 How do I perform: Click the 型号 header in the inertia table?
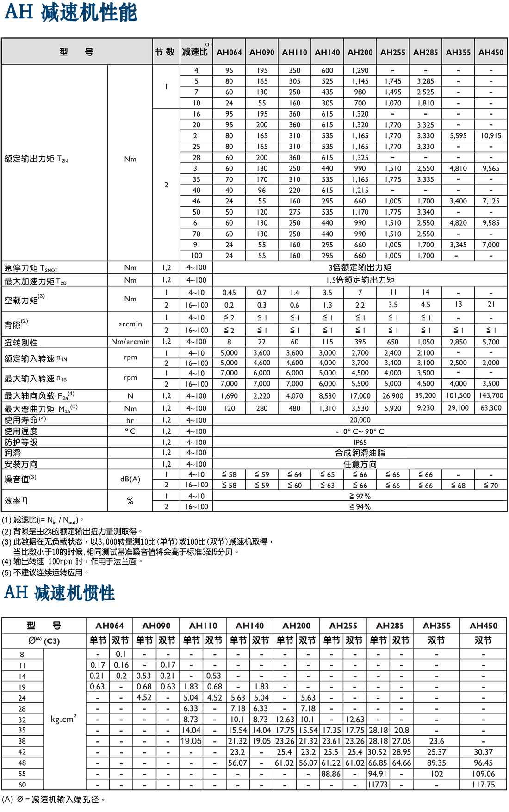tap(44, 626)
